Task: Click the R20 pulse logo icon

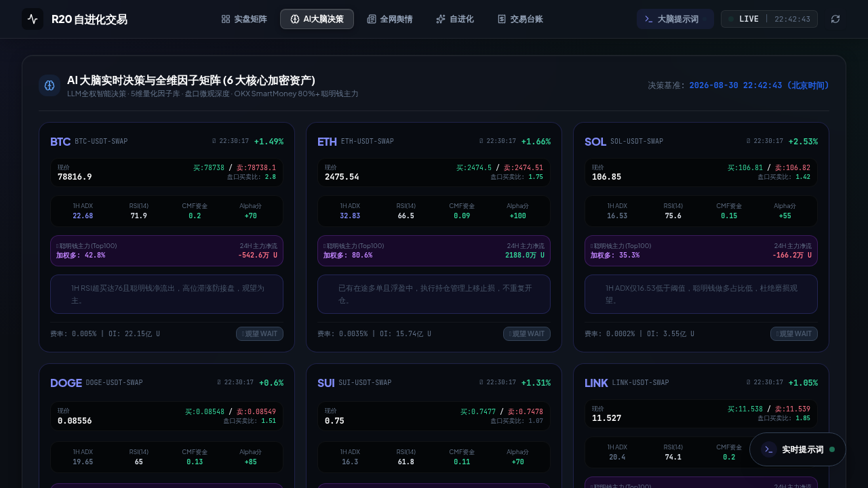Action: pyautogui.click(x=33, y=19)
